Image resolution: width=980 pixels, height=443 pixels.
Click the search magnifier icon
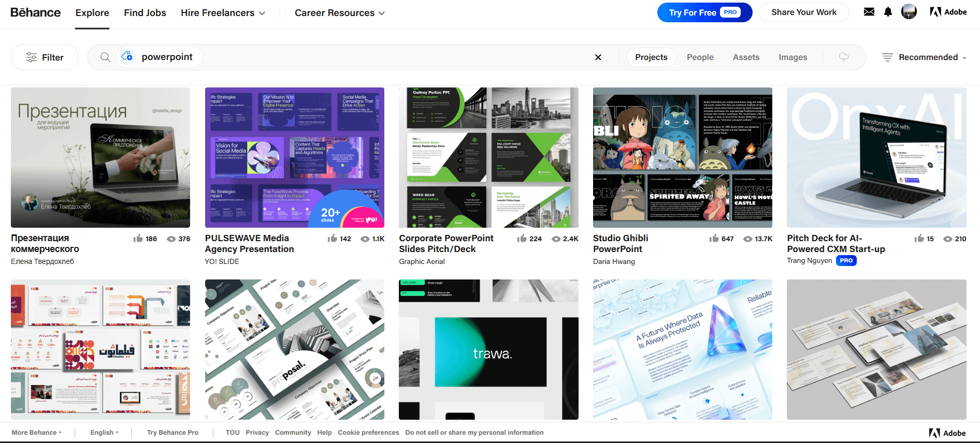(x=105, y=57)
